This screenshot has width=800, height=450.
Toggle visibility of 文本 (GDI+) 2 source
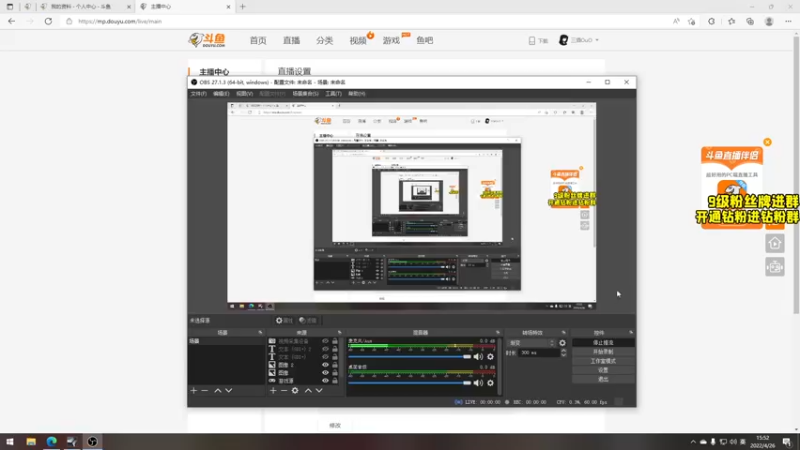tap(325, 349)
